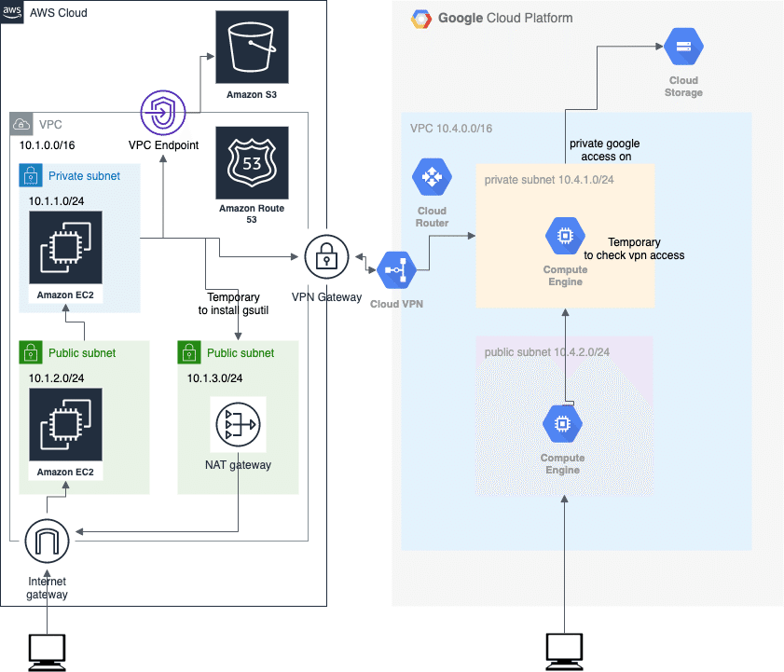Click the NAT gateway icon
The width and height of the screenshot is (784, 672).
click(x=238, y=424)
